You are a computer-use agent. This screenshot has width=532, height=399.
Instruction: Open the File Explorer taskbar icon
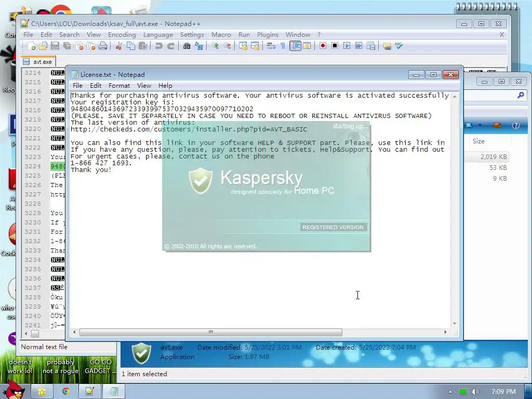[42, 392]
